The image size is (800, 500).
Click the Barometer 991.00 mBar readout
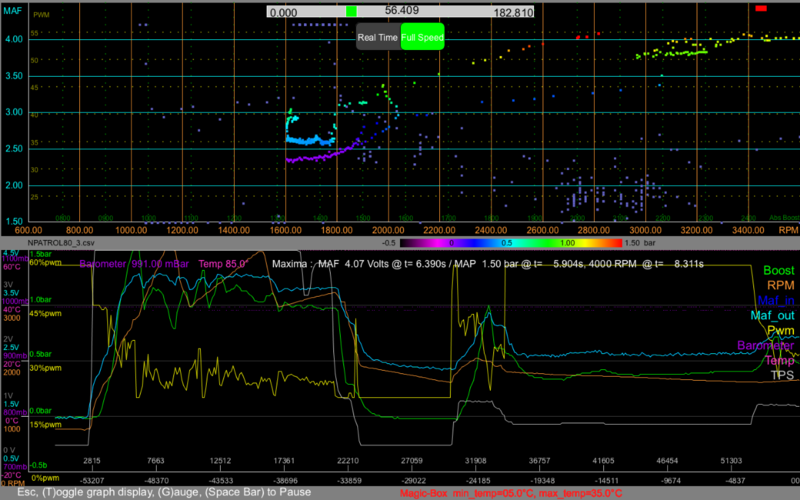coord(134,263)
